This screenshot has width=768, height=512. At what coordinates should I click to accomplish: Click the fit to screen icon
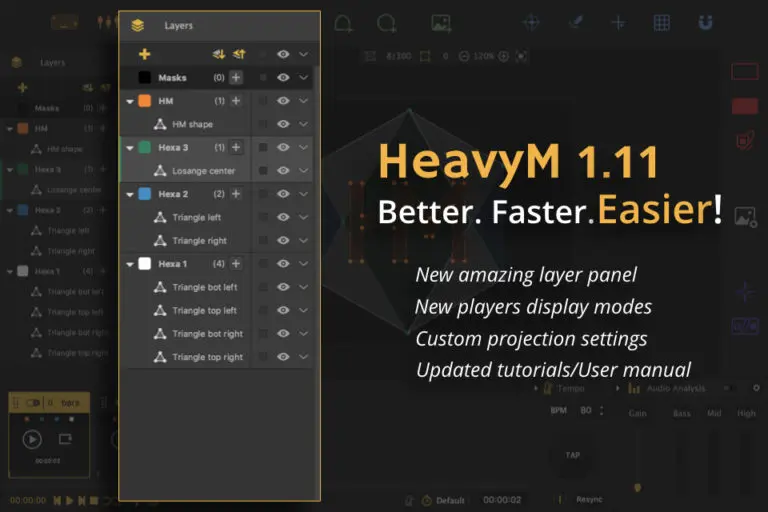click(x=522, y=56)
